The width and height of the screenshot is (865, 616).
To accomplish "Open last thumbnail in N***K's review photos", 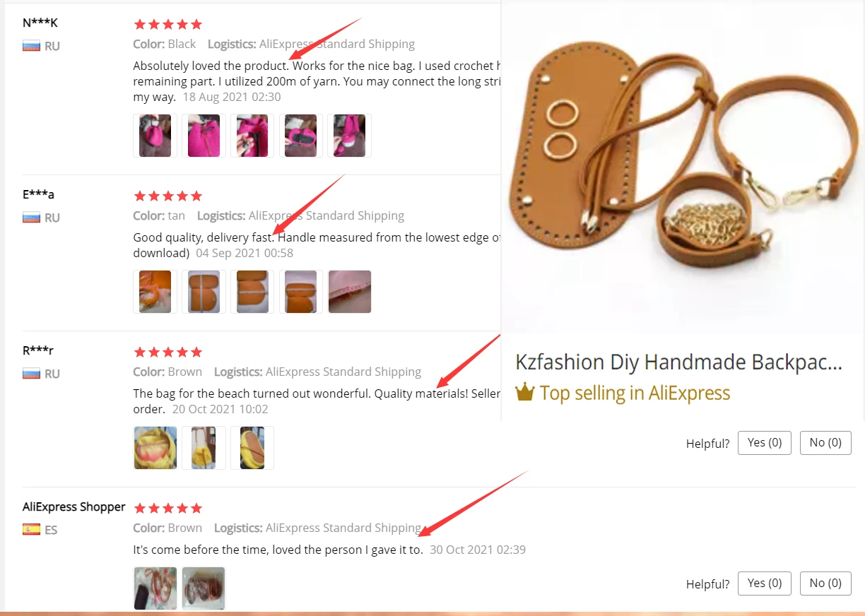I will tap(350, 136).
